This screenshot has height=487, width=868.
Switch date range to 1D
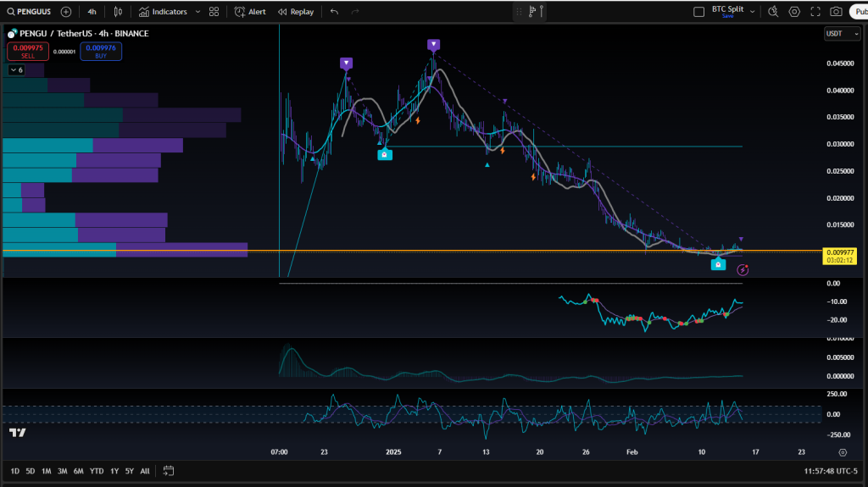(x=15, y=471)
